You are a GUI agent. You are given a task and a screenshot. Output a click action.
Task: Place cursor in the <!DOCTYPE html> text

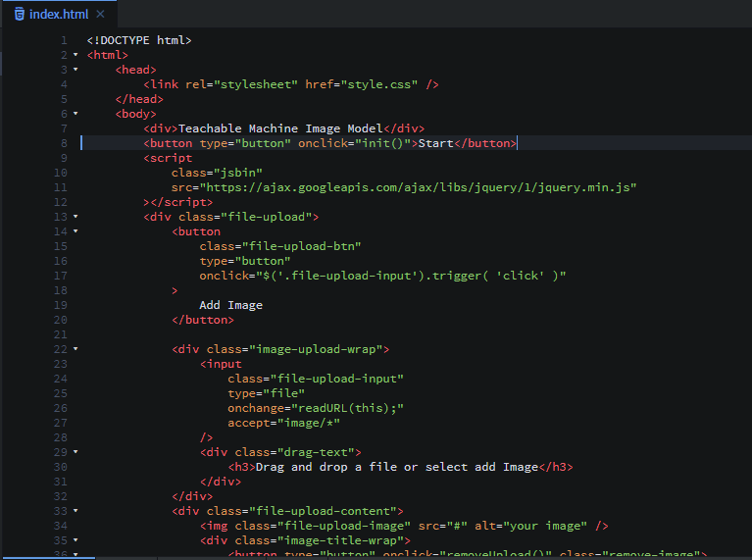139,40
